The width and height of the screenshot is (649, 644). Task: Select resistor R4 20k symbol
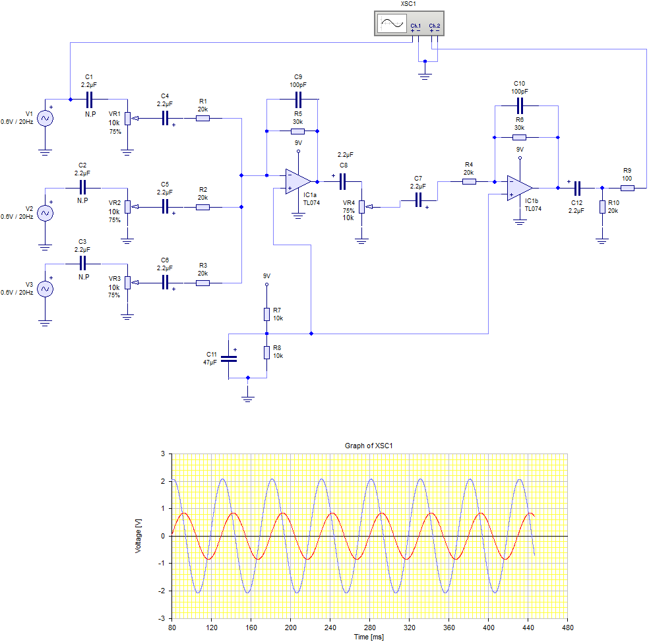pyautogui.click(x=469, y=181)
